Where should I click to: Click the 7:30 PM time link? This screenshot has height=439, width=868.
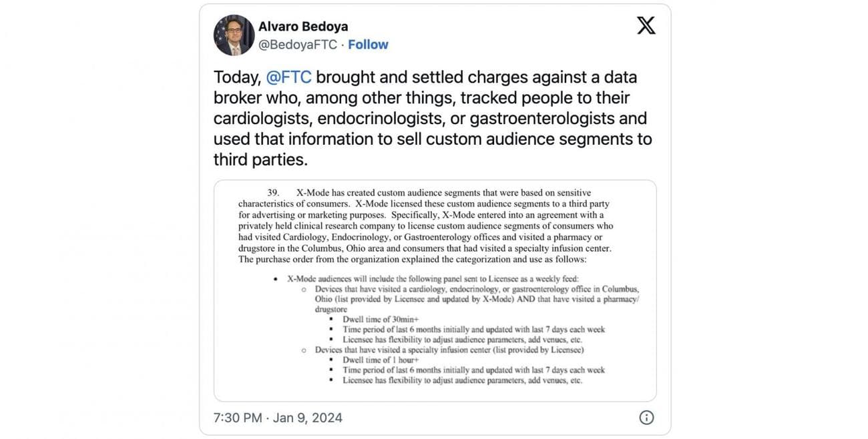point(237,416)
